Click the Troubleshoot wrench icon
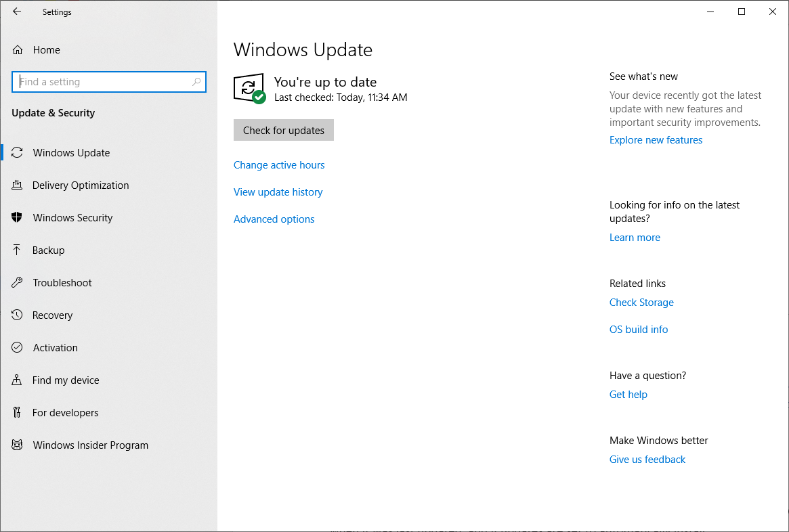Screen dimensions: 789x532 pyautogui.click(x=17, y=283)
